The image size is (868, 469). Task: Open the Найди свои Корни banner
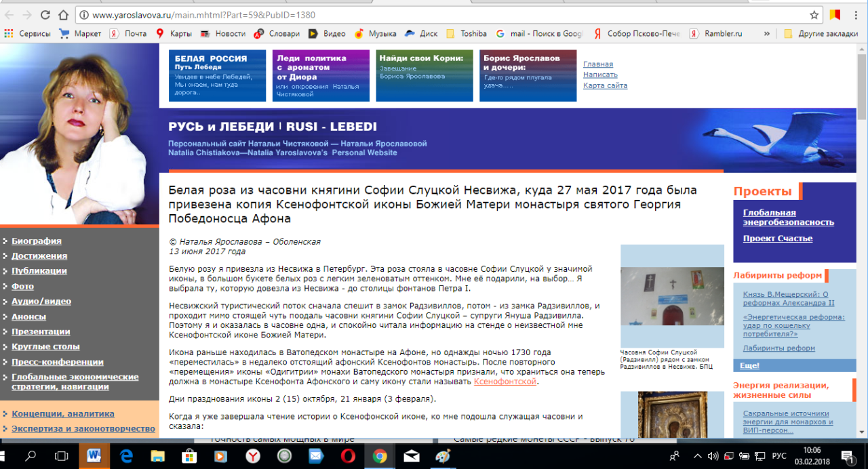tap(425, 76)
